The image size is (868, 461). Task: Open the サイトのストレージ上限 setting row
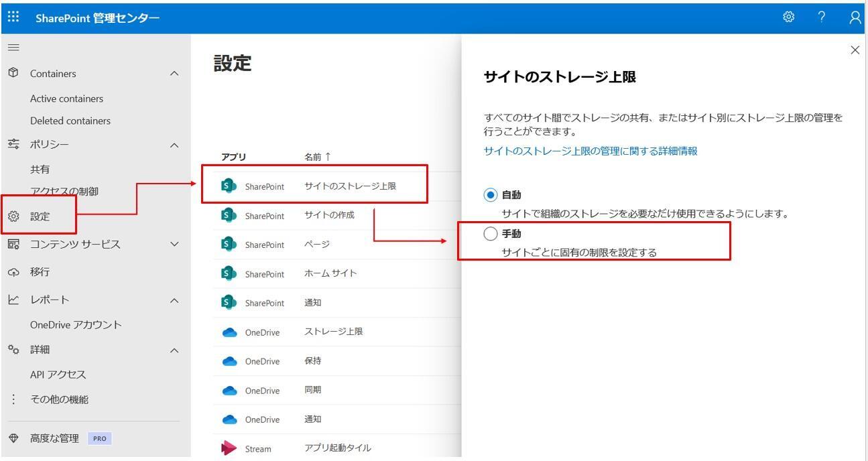pyautogui.click(x=350, y=186)
